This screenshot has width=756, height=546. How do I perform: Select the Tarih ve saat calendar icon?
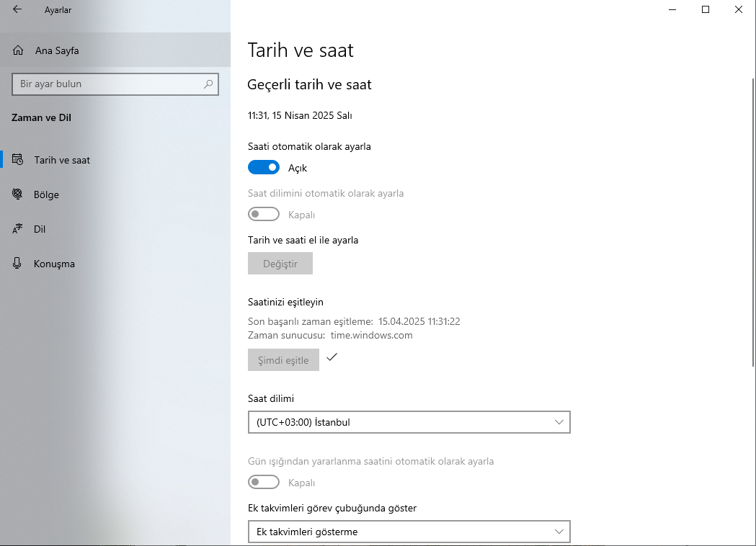(17, 159)
